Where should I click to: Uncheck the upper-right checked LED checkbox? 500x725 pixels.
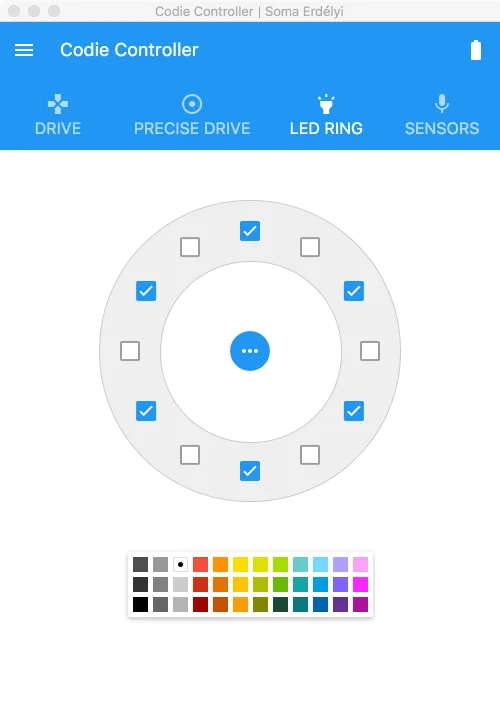pos(354,291)
